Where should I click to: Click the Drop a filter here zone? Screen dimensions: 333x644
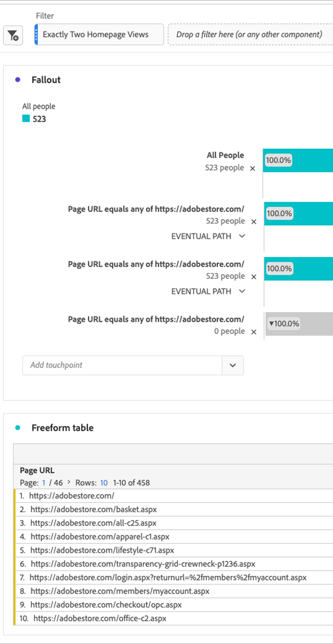click(250, 35)
